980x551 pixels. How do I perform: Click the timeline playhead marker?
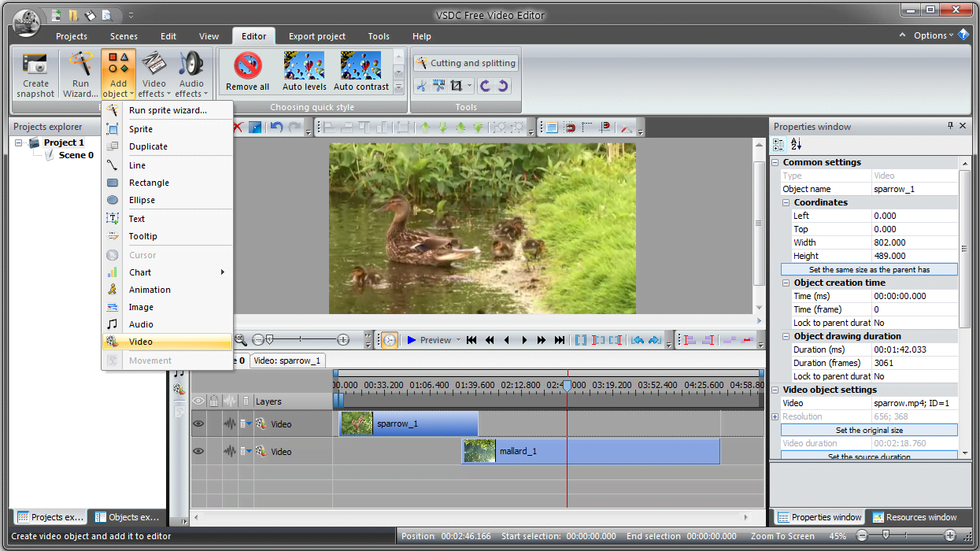[567, 386]
